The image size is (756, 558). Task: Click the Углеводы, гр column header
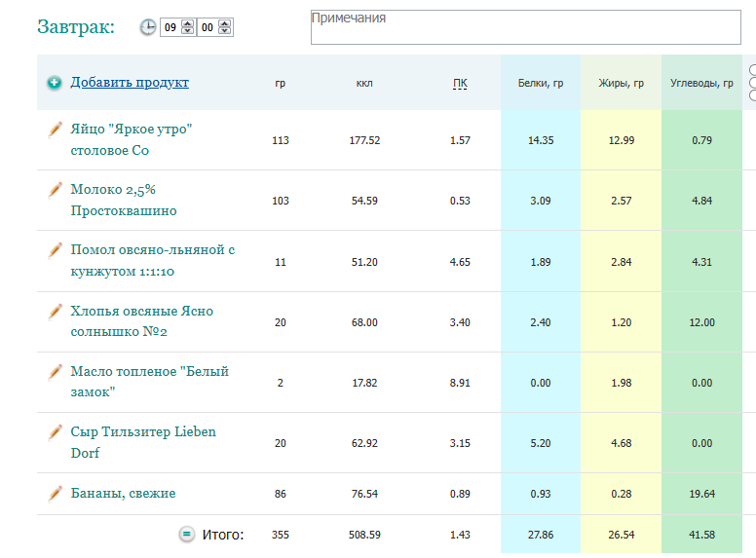[701, 83]
